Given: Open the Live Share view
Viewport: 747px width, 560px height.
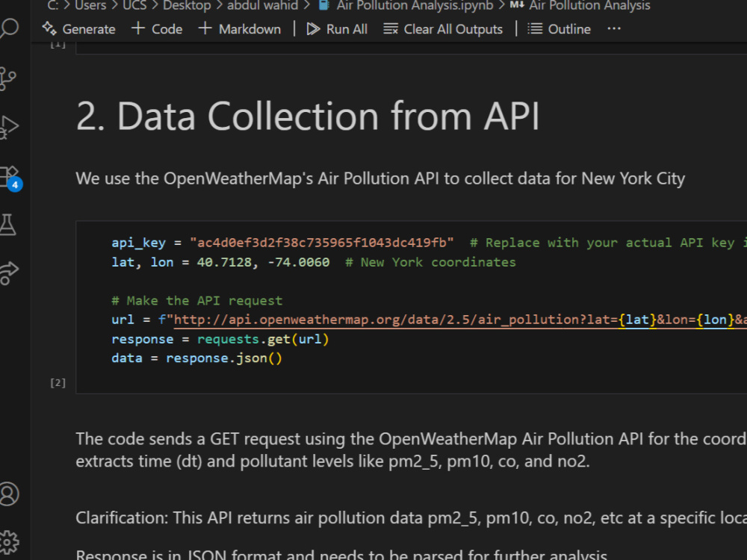Looking at the screenshot, I should pos(8,273).
